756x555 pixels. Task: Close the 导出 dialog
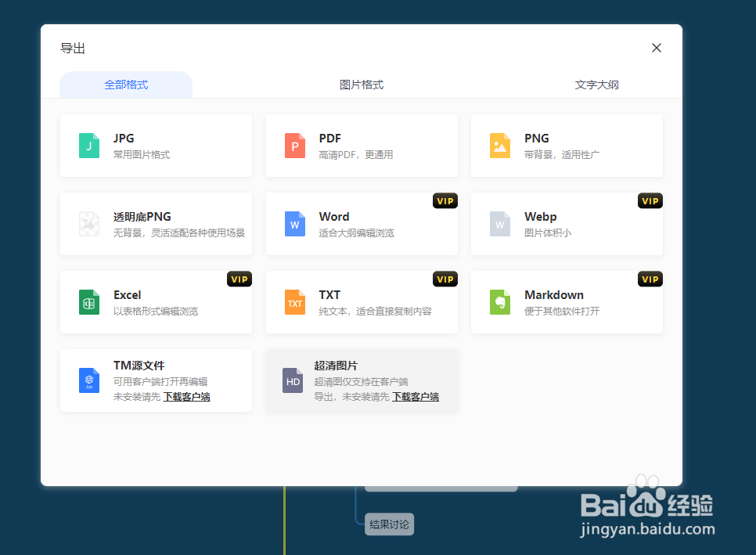[656, 48]
